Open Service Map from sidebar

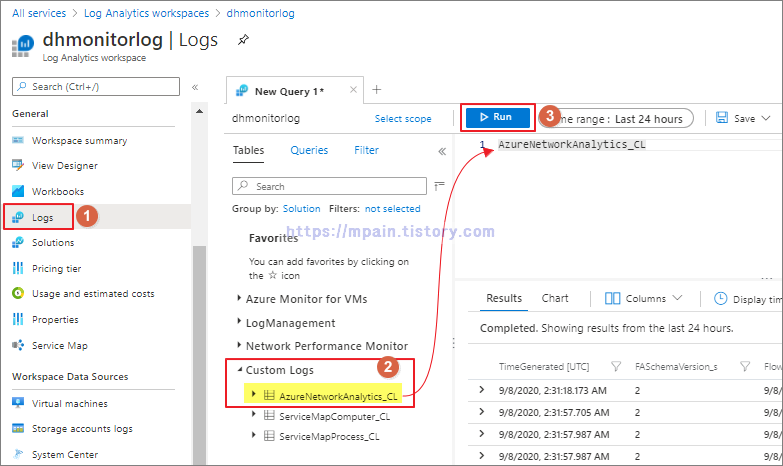pos(59,346)
